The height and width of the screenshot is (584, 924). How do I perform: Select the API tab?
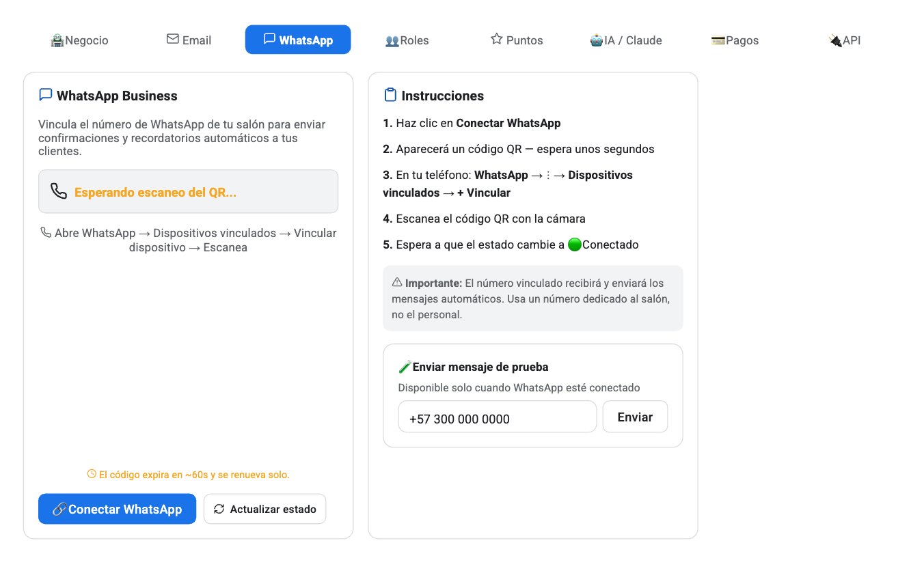pos(845,40)
